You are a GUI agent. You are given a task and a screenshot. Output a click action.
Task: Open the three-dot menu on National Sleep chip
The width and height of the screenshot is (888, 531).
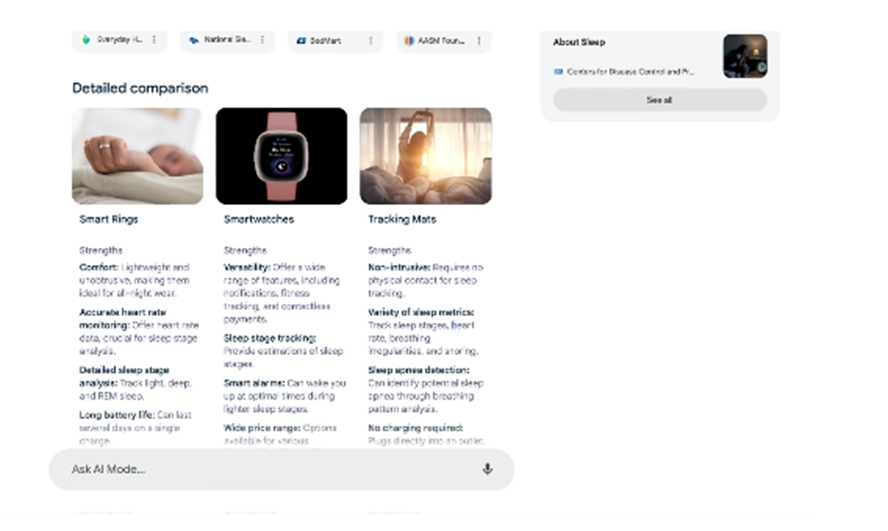pos(262,40)
